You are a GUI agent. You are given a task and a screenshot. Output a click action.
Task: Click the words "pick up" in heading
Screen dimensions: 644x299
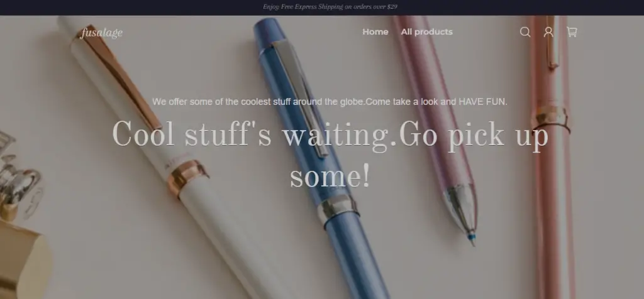pos(498,135)
